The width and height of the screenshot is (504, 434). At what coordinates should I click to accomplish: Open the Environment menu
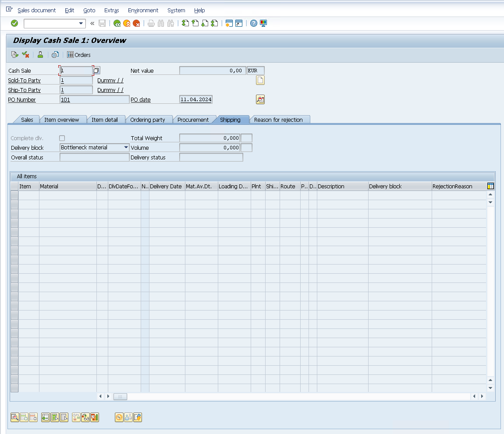click(x=143, y=10)
